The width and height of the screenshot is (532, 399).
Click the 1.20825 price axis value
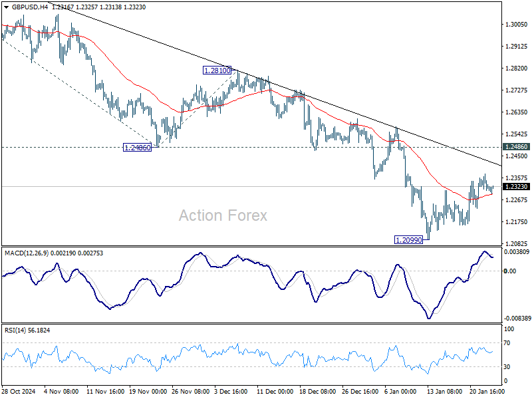tap(517, 243)
